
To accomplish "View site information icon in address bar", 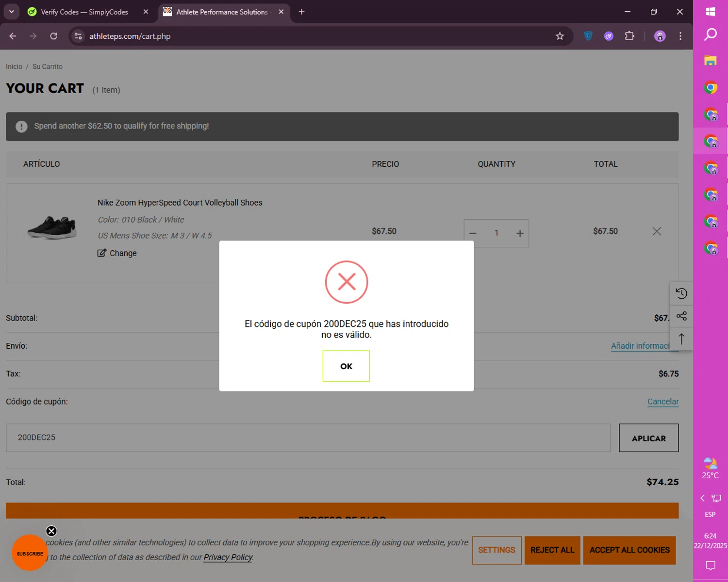I will point(78,36).
